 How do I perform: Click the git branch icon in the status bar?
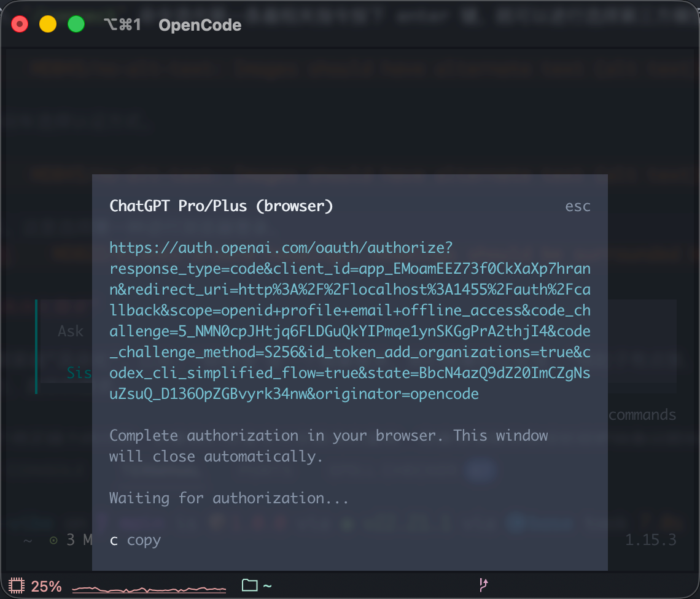483,585
